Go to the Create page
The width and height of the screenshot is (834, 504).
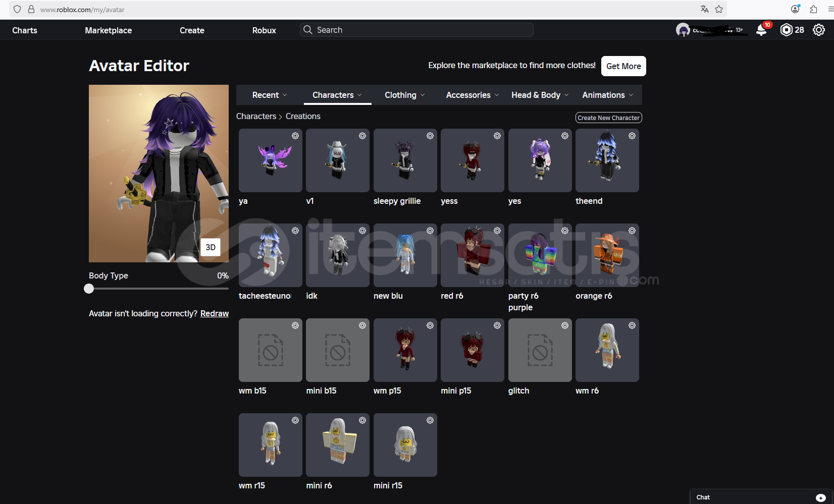coord(192,30)
